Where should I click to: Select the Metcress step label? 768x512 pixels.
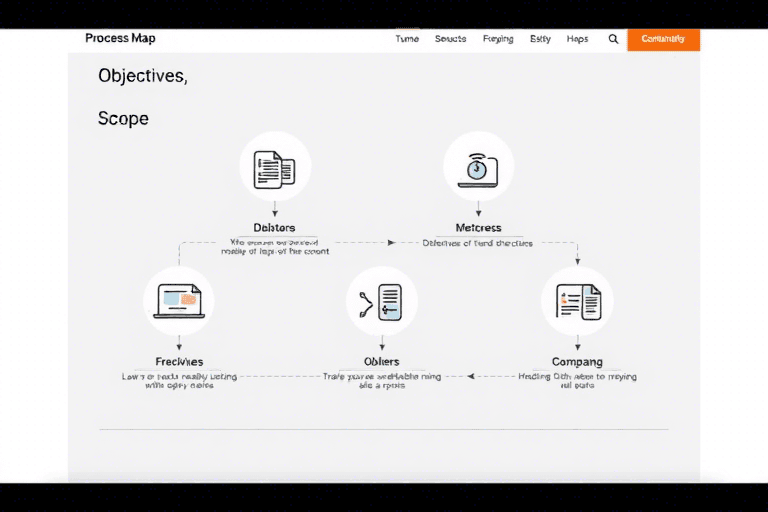(x=478, y=228)
